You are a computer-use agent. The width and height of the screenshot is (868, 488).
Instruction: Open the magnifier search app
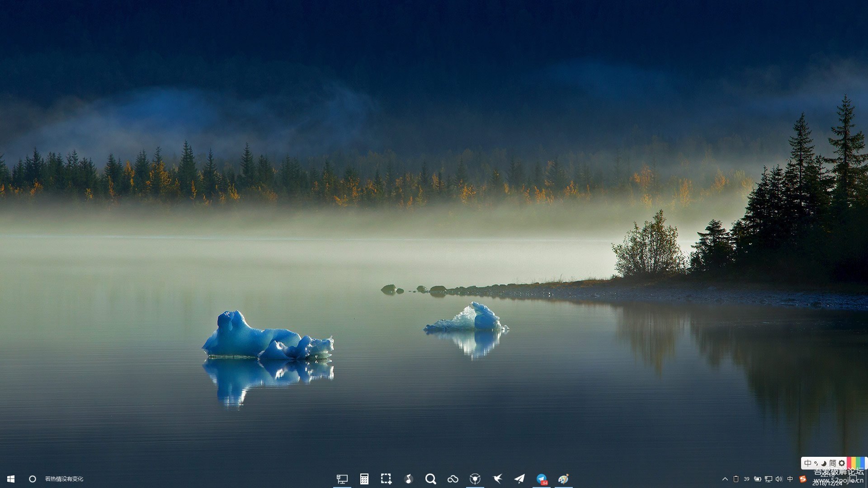[430, 479]
